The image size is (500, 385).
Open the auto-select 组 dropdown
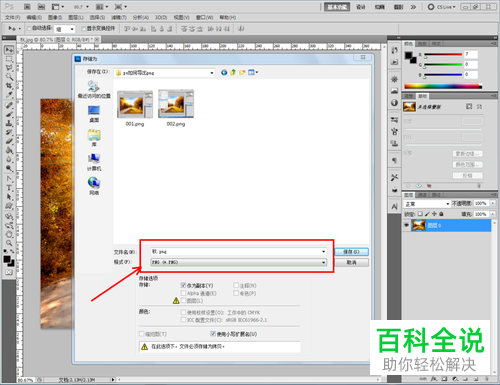click(65, 29)
